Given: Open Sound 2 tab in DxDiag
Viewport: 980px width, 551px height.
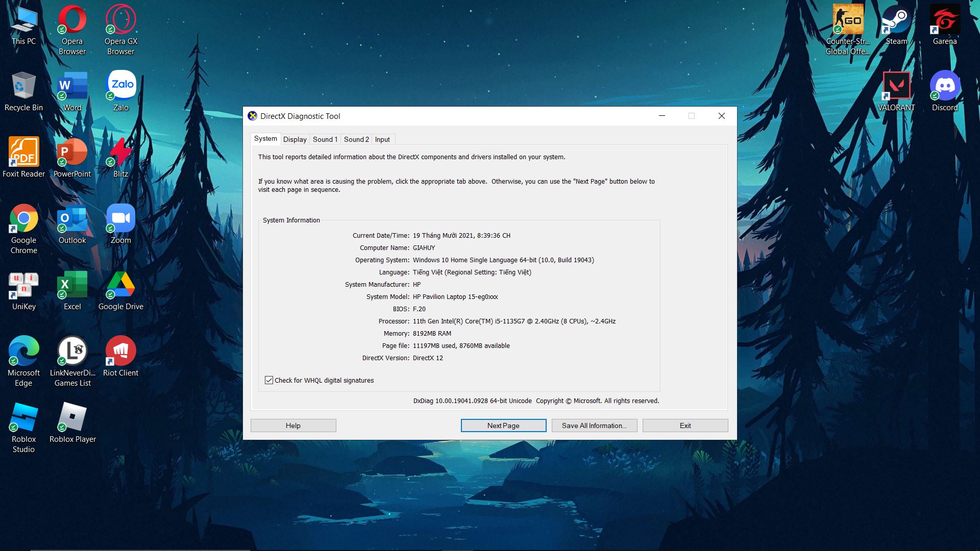Looking at the screenshot, I should [x=356, y=139].
